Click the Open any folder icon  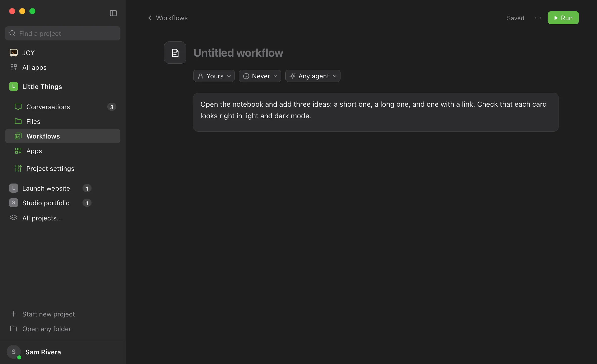(13, 328)
